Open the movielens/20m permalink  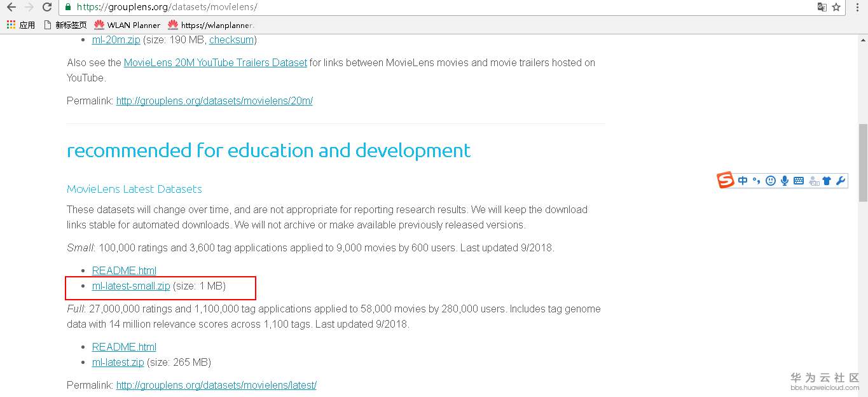tap(214, 101)
